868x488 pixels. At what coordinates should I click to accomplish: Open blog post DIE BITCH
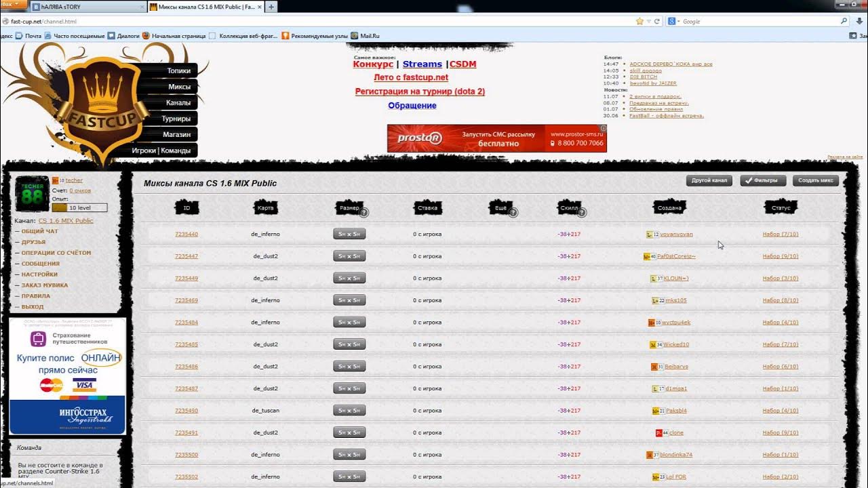[x=644, y=77]
